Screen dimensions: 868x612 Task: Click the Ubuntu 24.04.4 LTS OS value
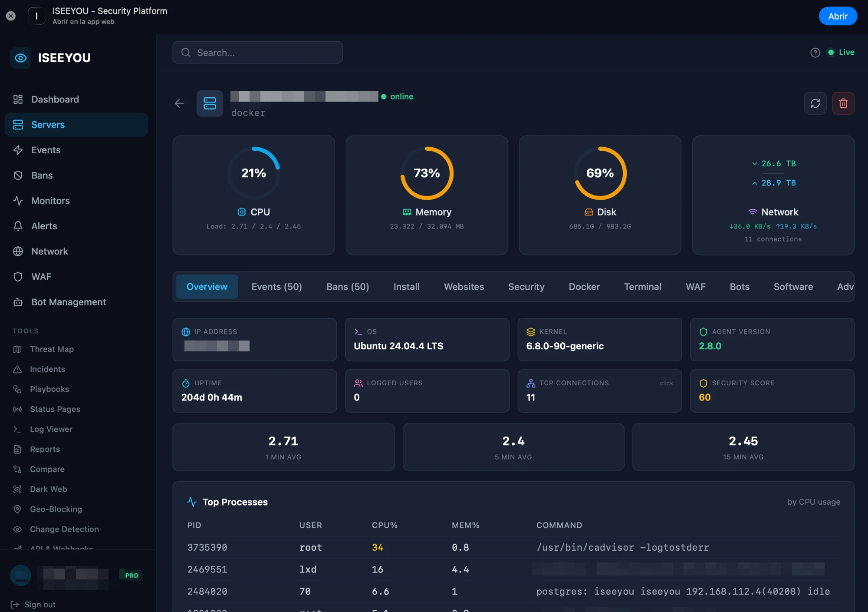(398, 346)
